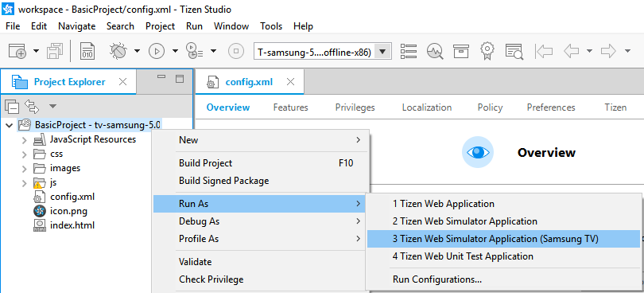Open the New project dropdown arrow

36,51
